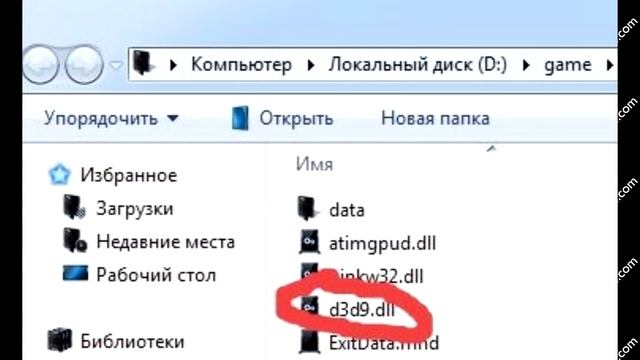
Task: Select binkw32.dll in the file list
Action: [x=376, y=276]
